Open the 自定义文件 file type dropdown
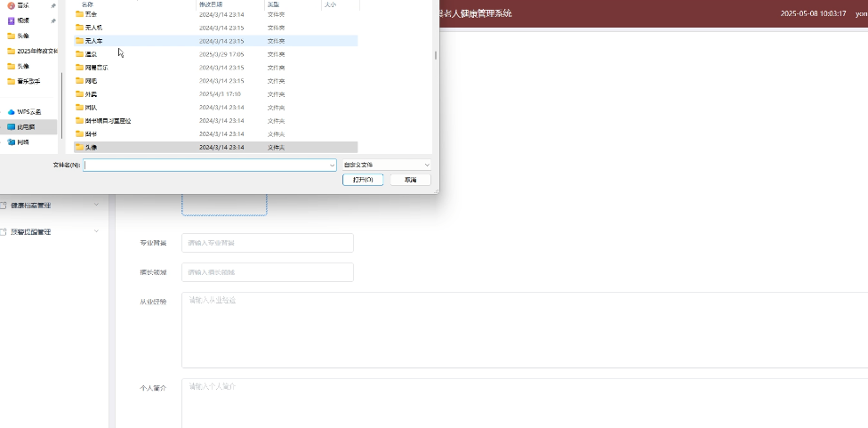The image size is (868, 428). (x=386, y=165)
